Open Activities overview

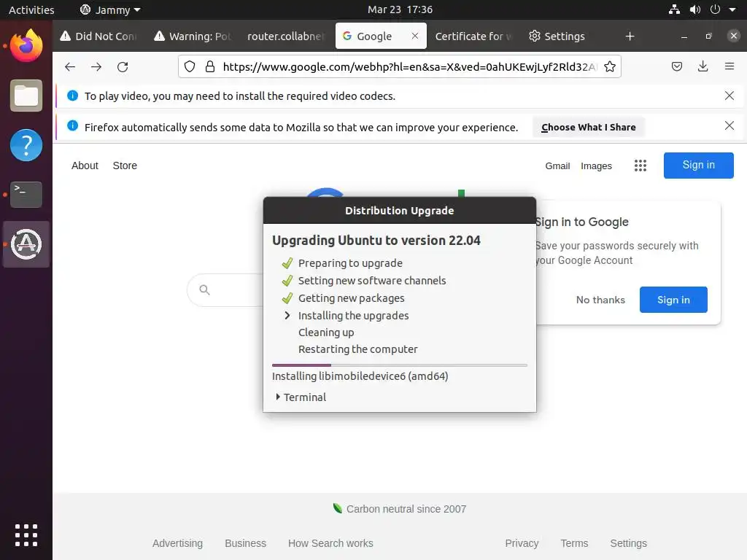pyautogui.click(x=31, y=9)
